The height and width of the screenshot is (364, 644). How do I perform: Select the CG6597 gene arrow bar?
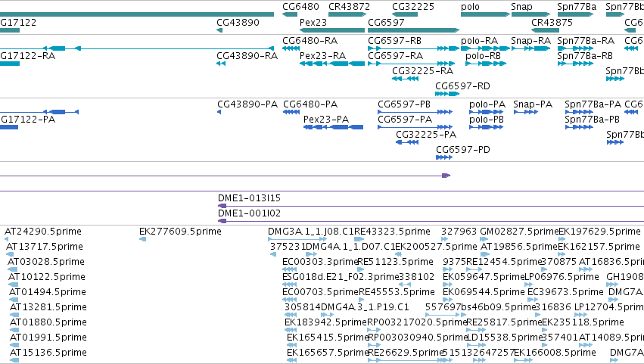pyautogui.click(x=414, y=30)
